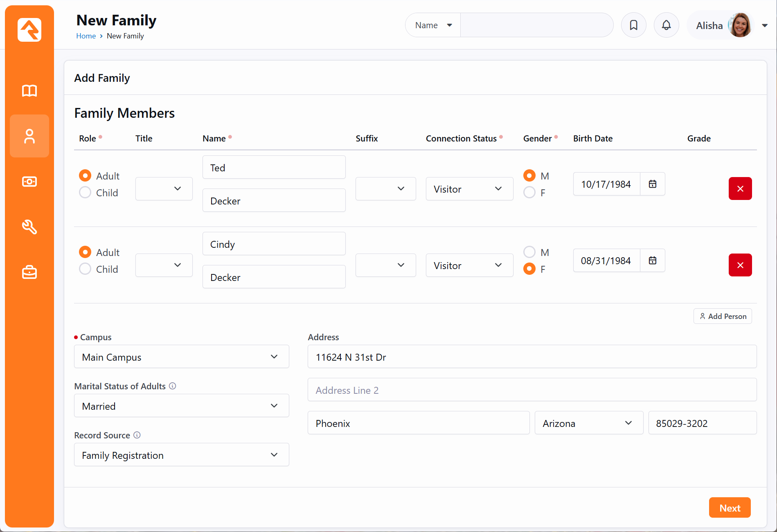Open the person icon in sidebar
Viewport: 777px width, 532px height.
(29, 136)
